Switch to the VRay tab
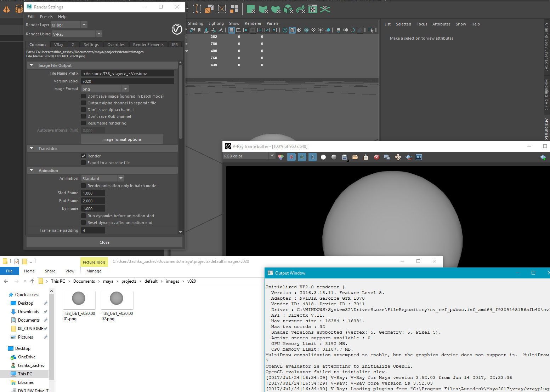Viewport: 550px width, 392px height. 58,45
